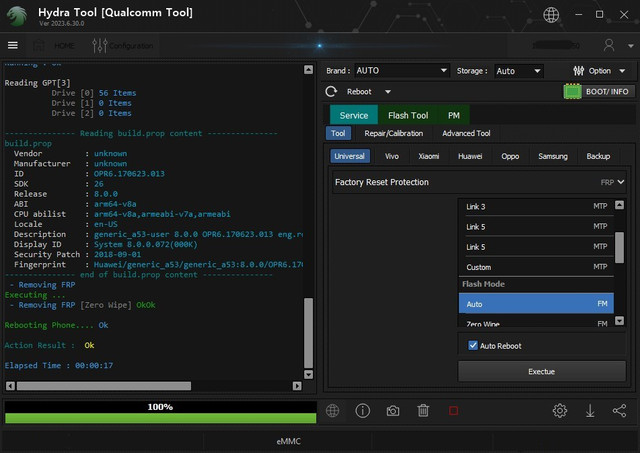640x453 pixels.
Task: Open the Storage Auto dropdown
Action: (x=518, y=71)
